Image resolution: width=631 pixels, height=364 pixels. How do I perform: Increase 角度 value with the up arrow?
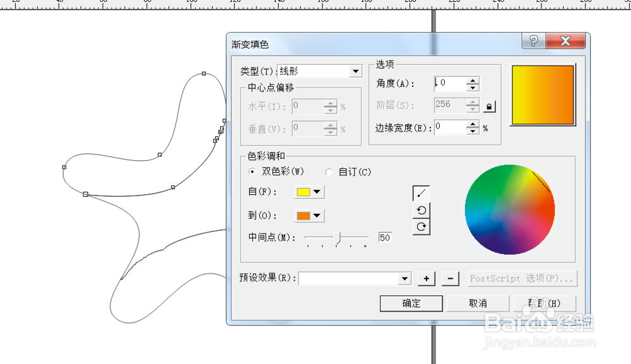(472, 80)
